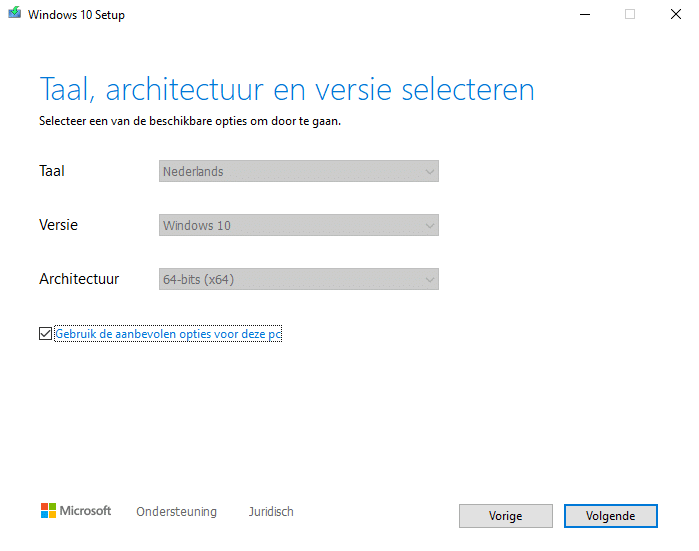
Task: Open the Juridisch link
Action: (x=271, y=512)
